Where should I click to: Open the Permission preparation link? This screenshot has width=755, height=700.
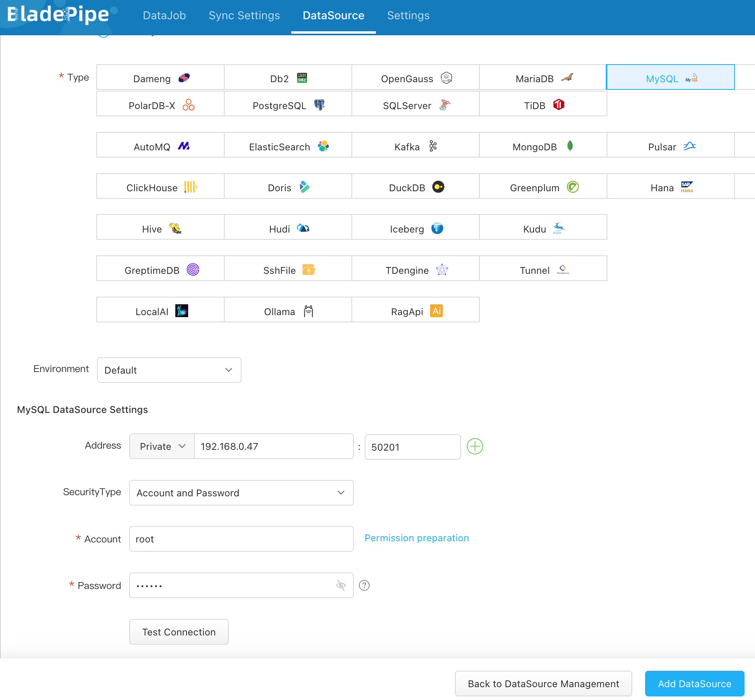(x=416, y=538)
